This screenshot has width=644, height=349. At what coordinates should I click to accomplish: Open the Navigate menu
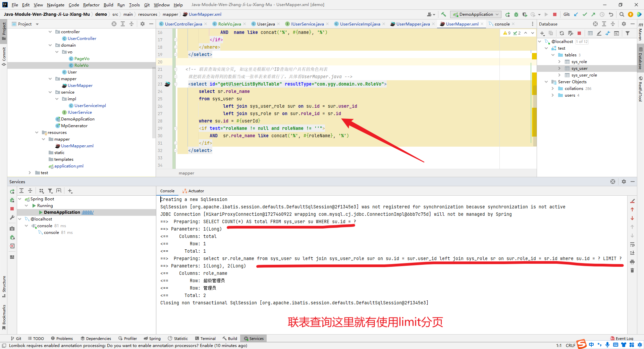[x=55, y=5]
